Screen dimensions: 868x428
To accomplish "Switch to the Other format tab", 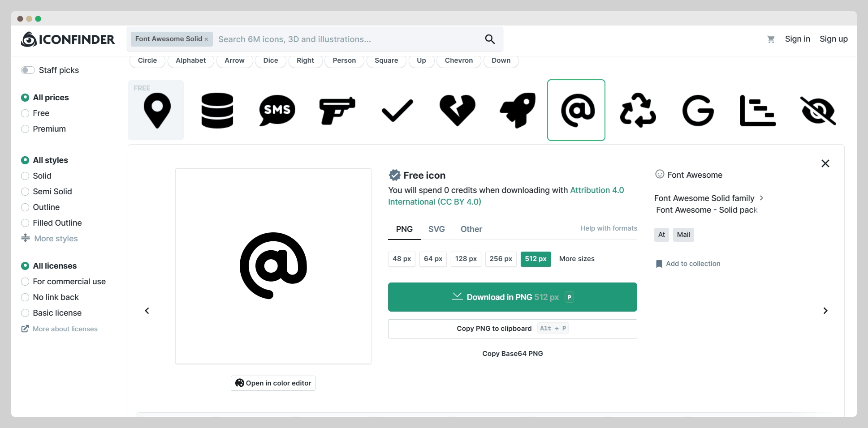I will [471, 229].
